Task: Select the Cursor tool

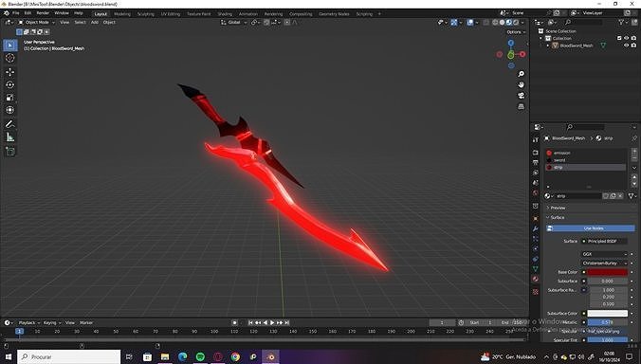Action: click(x=10, y=58)
